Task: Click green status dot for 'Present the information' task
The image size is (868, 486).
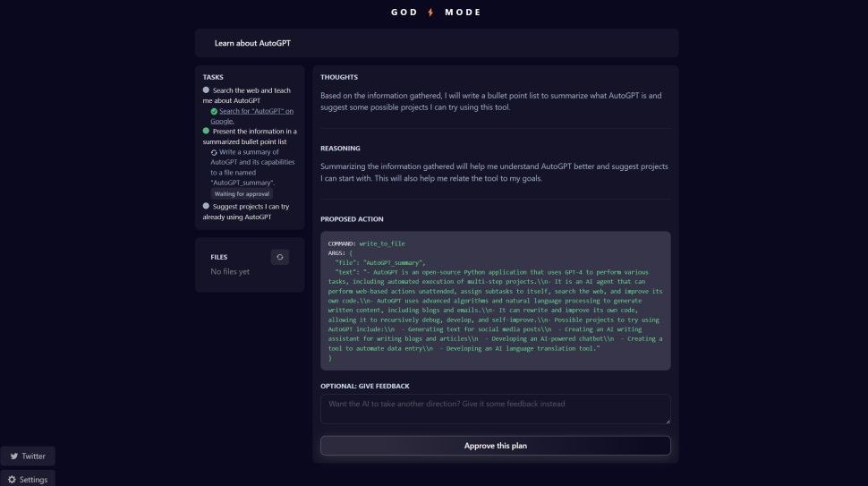Action: pyautogui.click(x=207, y=131)
